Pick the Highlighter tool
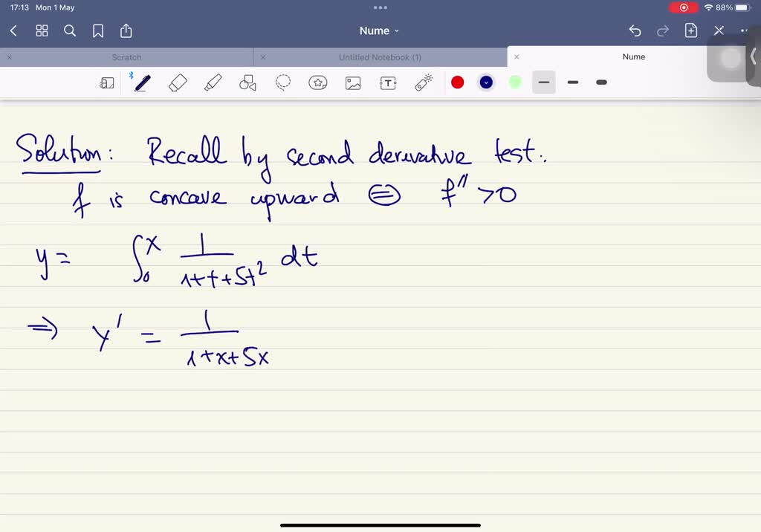Image resolution: width=761 pixels, height=532 pixels. coord(213,82)
